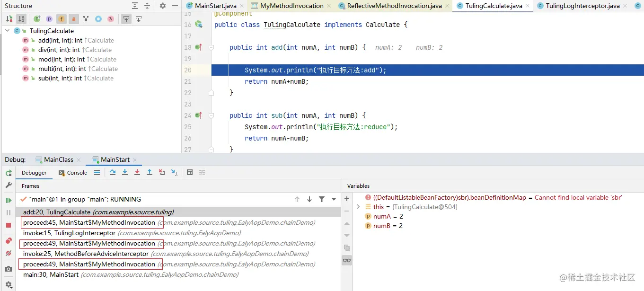644x291 pixels.
Task: Click Step Out debug icon
Action: tap(150, 173)
